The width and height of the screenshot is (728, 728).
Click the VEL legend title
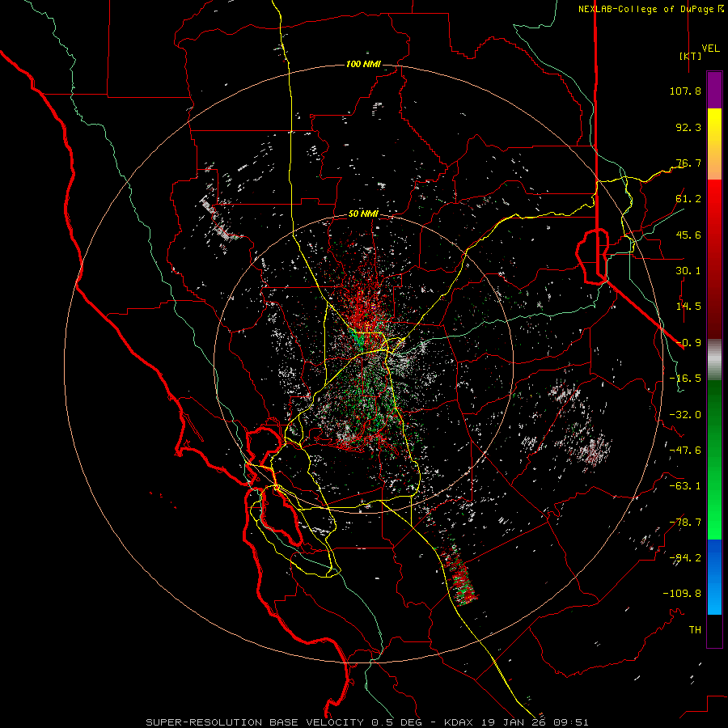point(711,49)
